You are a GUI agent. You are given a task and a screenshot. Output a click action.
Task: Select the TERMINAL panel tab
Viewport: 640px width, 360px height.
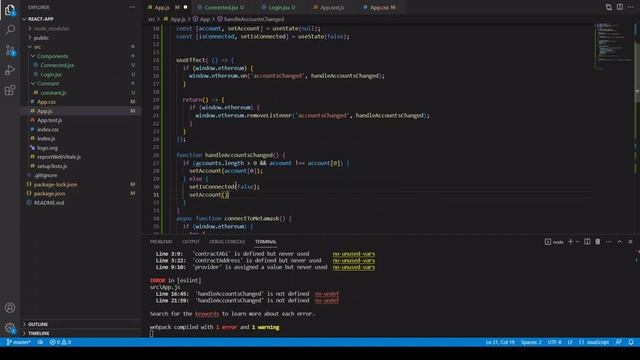point(266,242)
